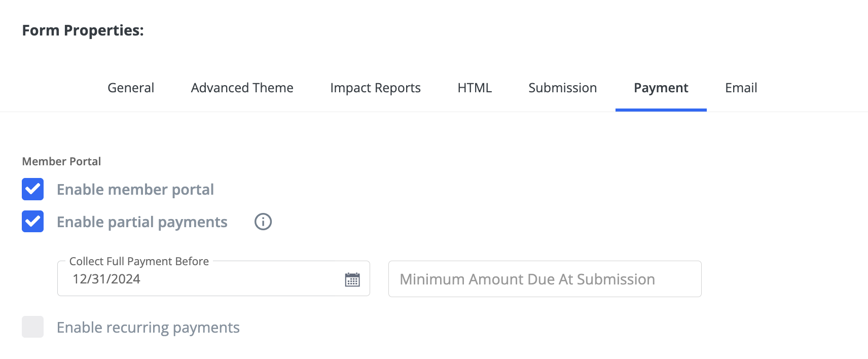Select the Payment tab
The height and width of the screenshot is (359, 868).
[660, 88]
